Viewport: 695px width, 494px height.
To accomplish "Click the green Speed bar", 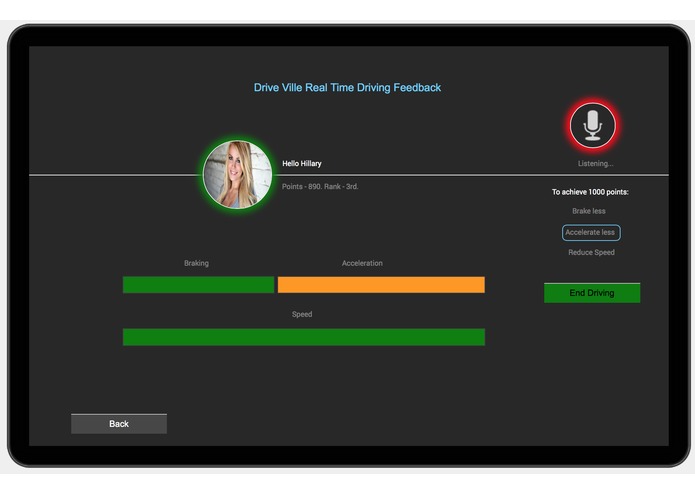I will click(x=304, y=337).
